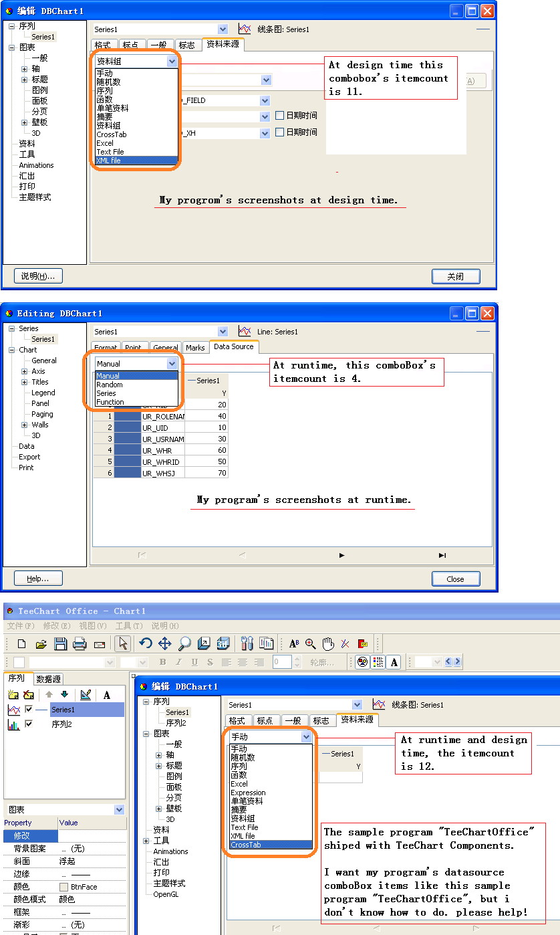Click the AB text annotation tool icon
The width and height of the screenshot is (560, 935).
pyautogui.click(x=294, y=644)
